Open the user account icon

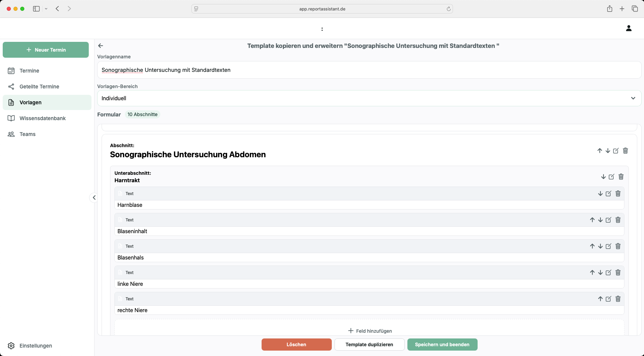(628, 28)
